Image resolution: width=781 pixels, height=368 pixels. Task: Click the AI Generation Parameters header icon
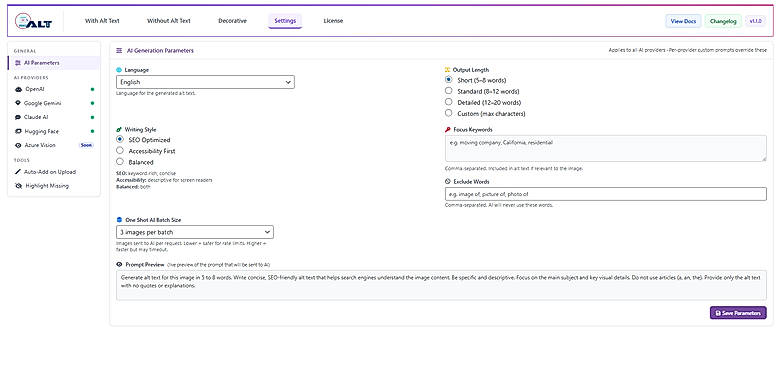[x=119, y=51]
